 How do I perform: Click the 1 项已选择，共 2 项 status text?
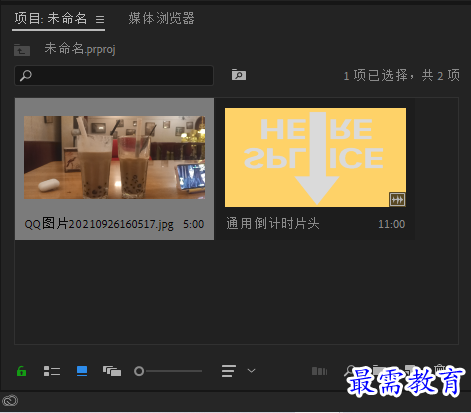click(402, 75)
